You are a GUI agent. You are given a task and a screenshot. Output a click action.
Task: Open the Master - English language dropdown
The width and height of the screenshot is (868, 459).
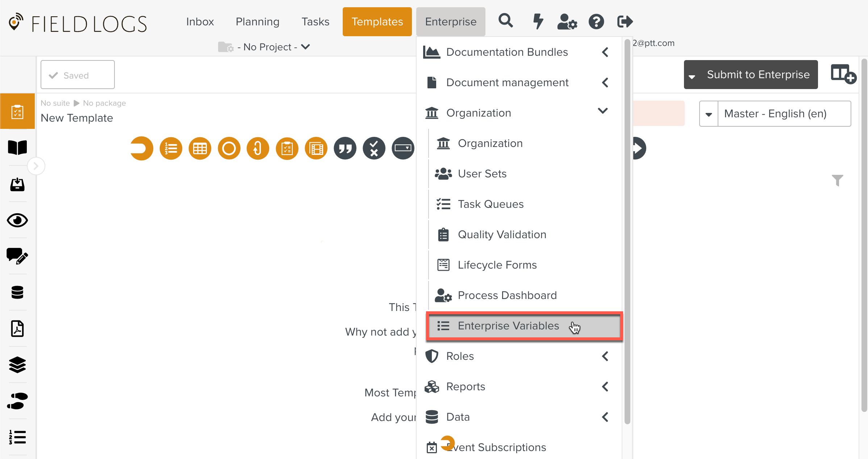(x=775, y=114)
